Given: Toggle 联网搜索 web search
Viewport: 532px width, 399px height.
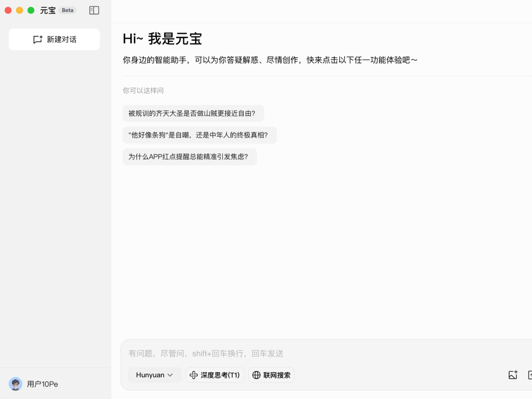Looking at the screenshot, I should pos(271,375).
